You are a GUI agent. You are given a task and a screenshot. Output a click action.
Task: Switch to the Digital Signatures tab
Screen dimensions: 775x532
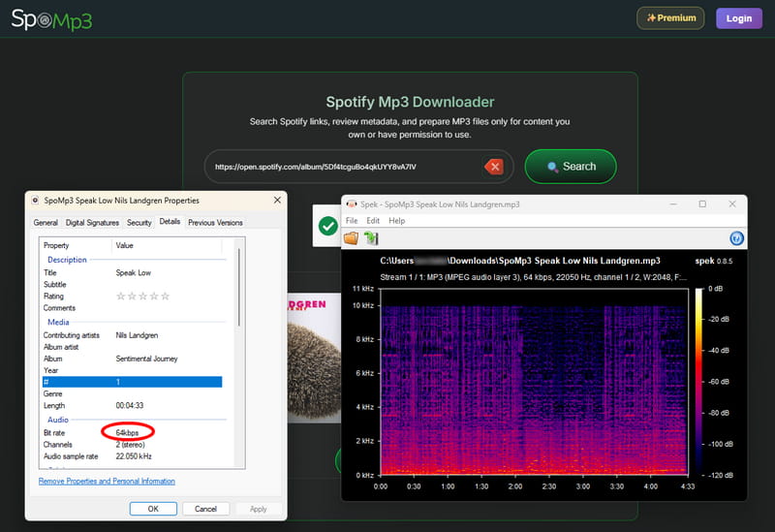click(x=92, y=223)
